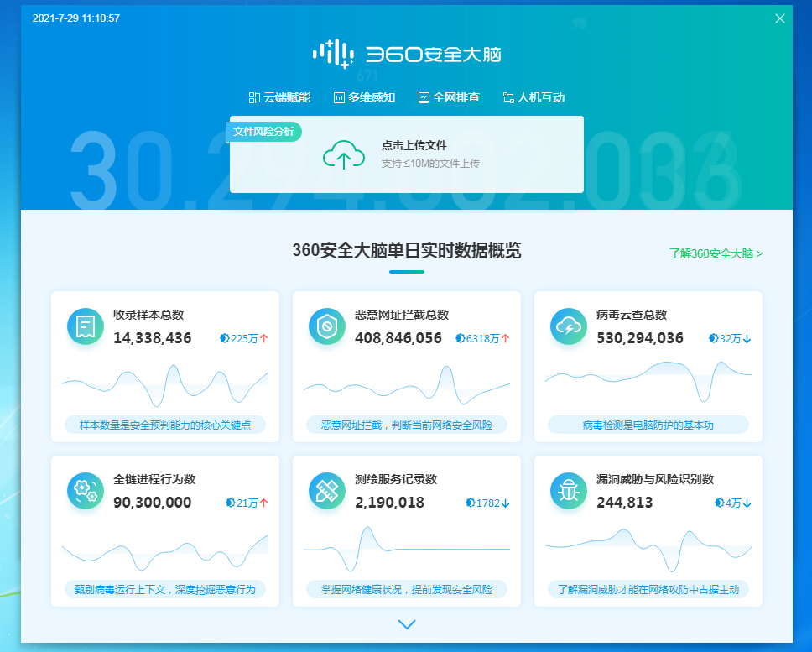Click the 测绘服务记录数 trend chart

pos(407,547)
